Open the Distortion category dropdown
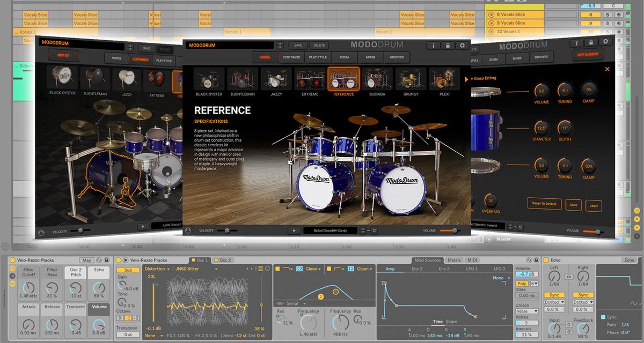 coord(157,269)
